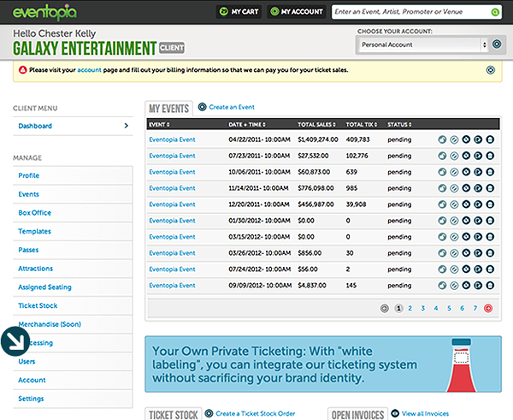
Task: Open the Eventopia Event dated 04/22/2011
Action: (172, 139)
